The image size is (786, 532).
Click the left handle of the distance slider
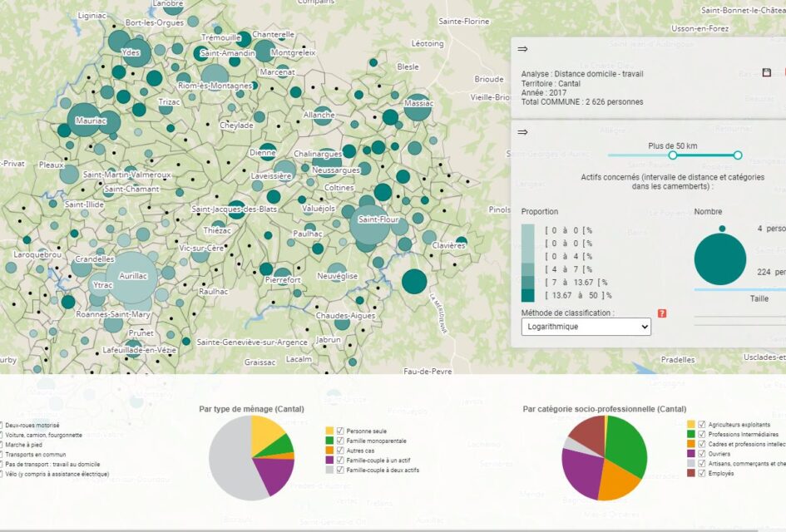click(673, 155)
